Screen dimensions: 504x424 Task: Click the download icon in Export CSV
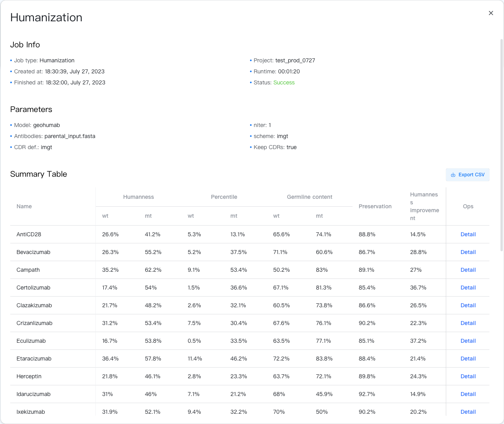[x=453, y=175]
